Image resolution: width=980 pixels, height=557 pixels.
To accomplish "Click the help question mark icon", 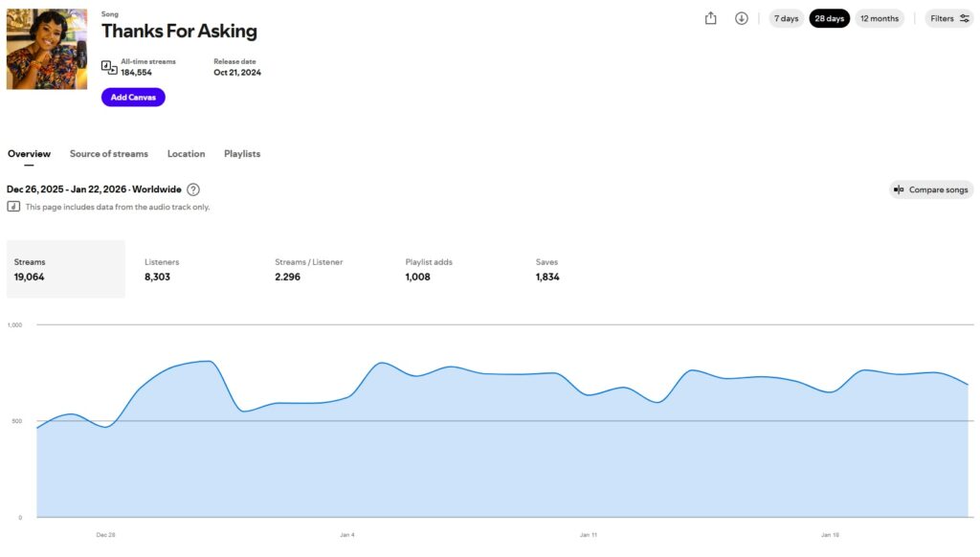I will [x=193, y=189].
